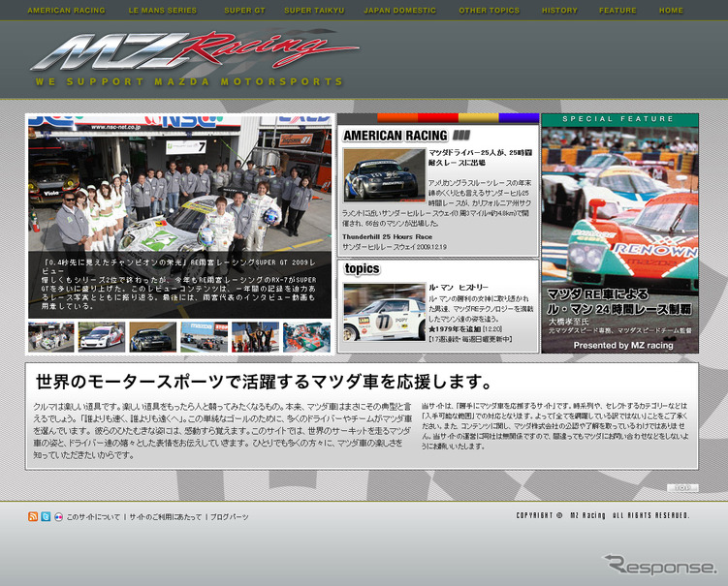Open the AMERICAN RACING section heading
This screenshot has width=728, height=586.
tap(396, 136)
